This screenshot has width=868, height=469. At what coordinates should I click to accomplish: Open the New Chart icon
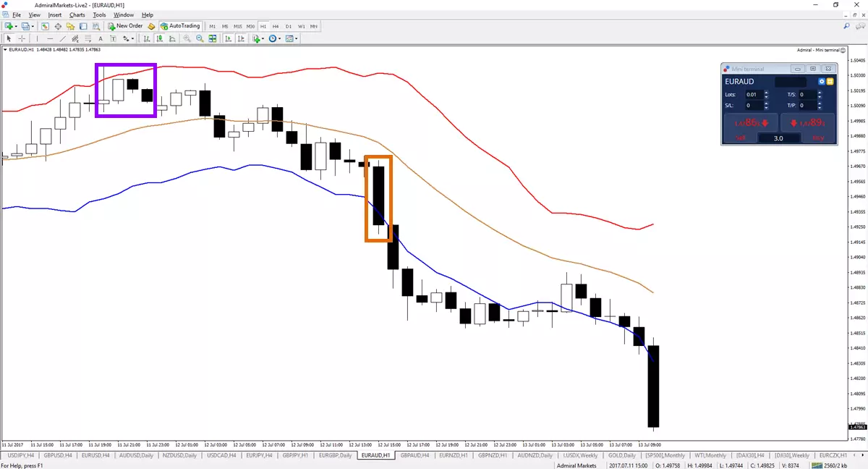[x=9, y=25]
